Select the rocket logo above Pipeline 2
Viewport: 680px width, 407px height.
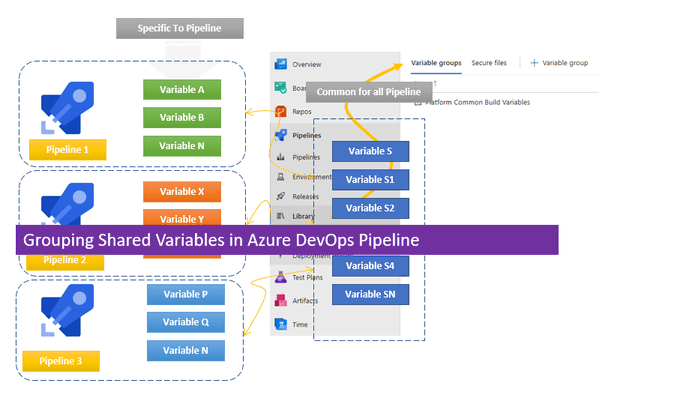[67, 204]
